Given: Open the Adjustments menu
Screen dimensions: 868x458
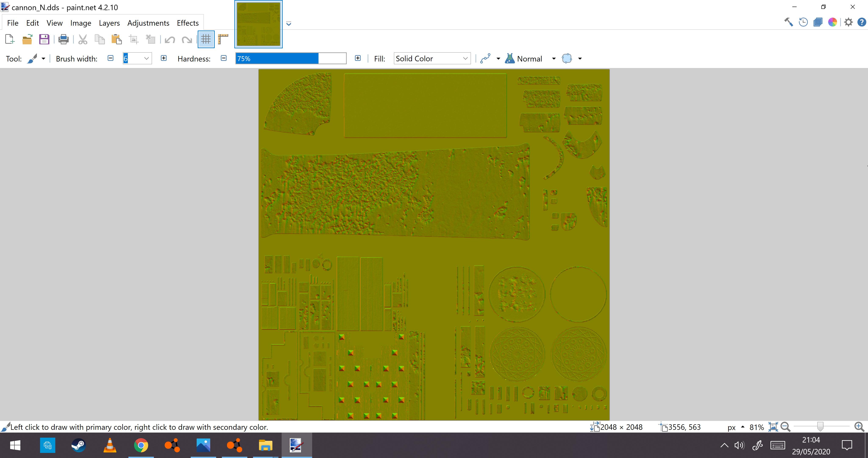Looking at the screenshot, I should point(148,23).
